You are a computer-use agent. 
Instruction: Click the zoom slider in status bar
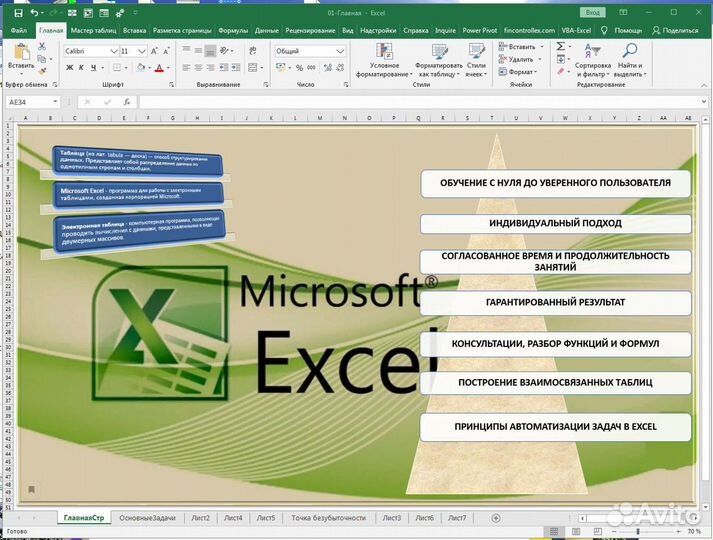click(x=638, y=531)
